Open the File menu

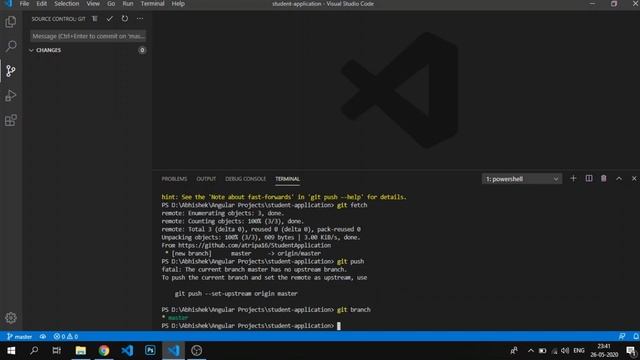(24, 4)
